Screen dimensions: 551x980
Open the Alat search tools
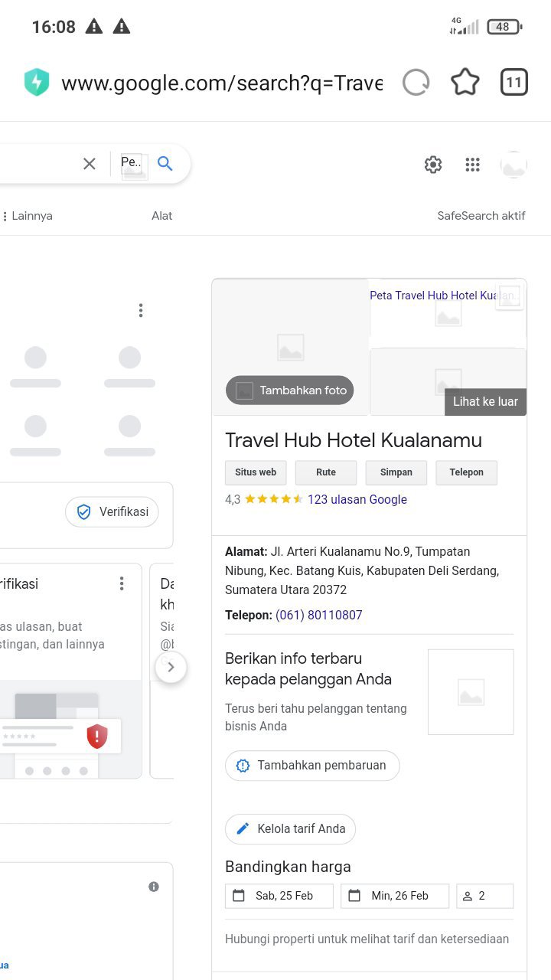(x=161, y=216)
